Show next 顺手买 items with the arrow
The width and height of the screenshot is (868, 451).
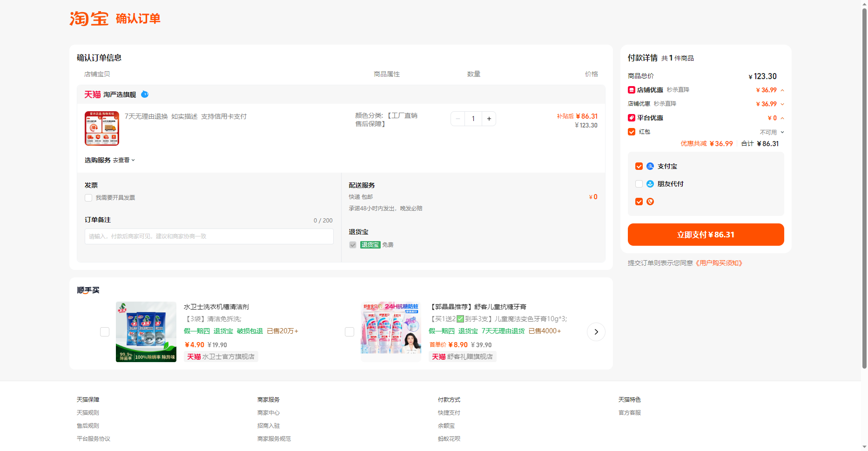click(596, 332)
